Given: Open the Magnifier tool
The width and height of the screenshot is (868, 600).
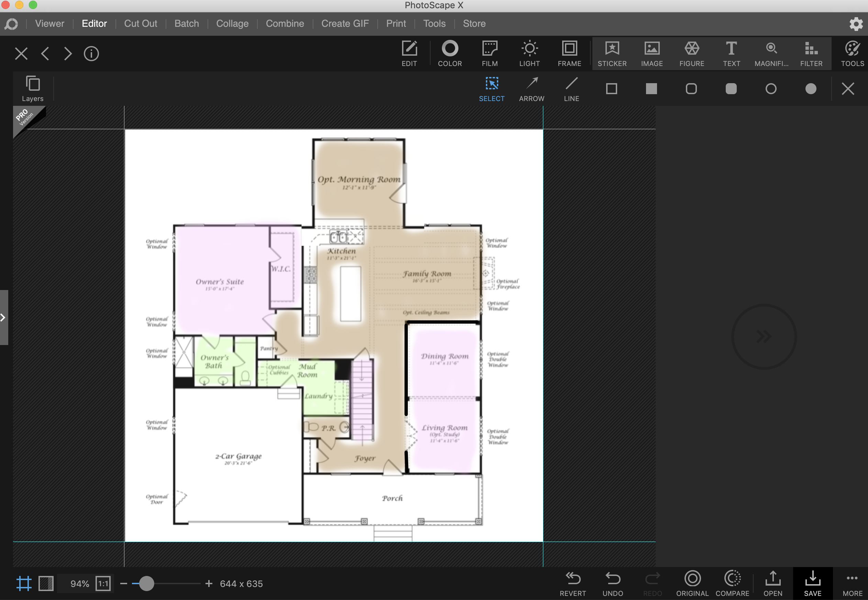Looking at the screenshot, I should [771, 53].
